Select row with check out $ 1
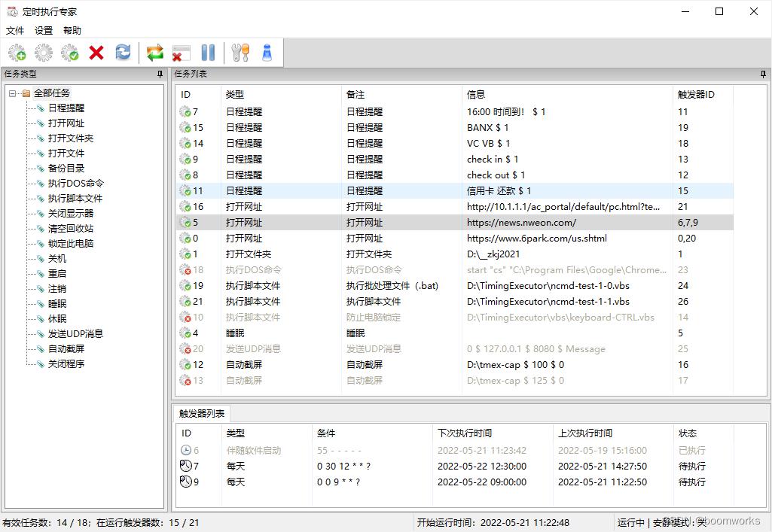This screenshot has height=532, width=772. click(454, 175)
